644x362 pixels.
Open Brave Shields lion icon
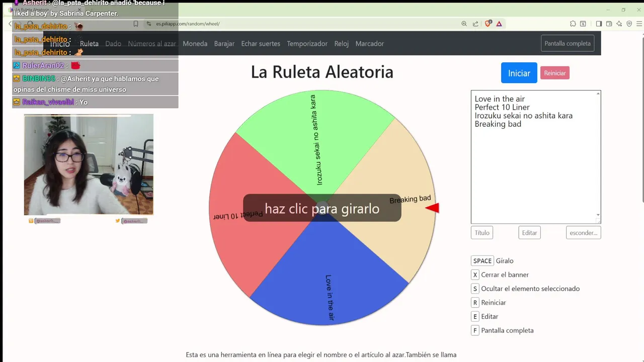coord(488,24)
